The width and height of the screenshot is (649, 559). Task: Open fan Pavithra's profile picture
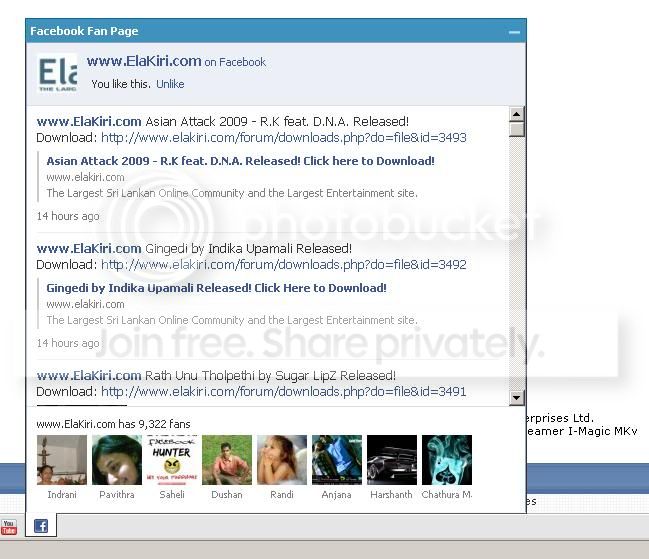117,460
